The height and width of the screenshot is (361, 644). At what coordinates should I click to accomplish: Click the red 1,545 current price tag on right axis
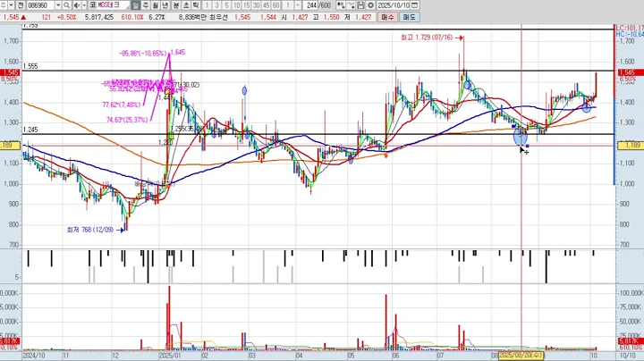pyautogui.click(x=631, y=72)
